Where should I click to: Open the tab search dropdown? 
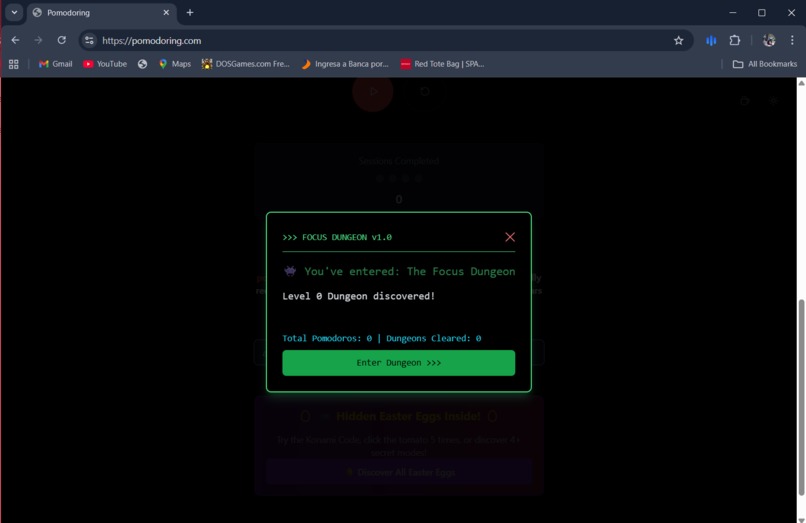(14, 12)
